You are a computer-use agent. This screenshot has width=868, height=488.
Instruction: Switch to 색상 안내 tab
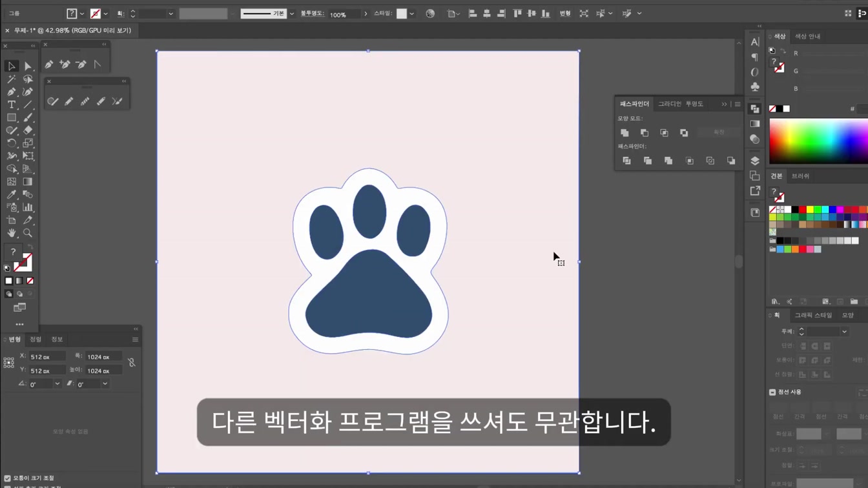(x=808, y=37)
